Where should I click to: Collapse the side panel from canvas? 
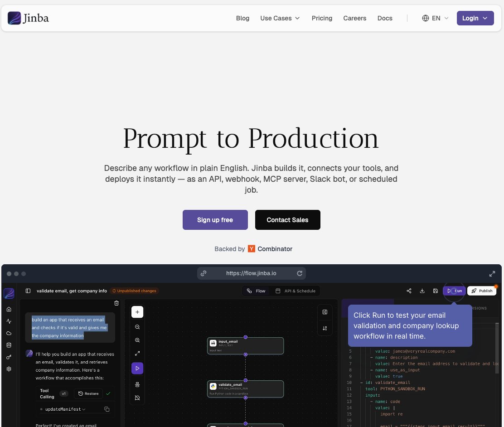pyautogui.click(x=325, y=312)
